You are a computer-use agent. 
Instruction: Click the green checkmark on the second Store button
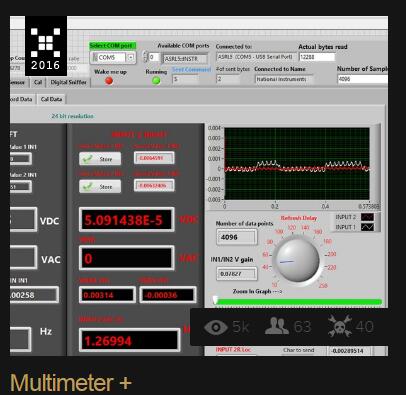pyautogui.click(x=88, y=186)
